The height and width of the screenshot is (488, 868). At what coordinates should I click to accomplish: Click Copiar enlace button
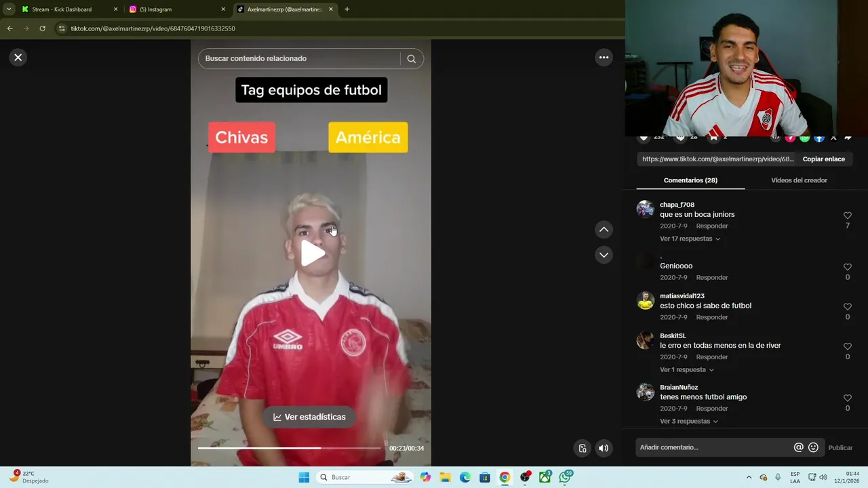(x=824, y=159)
